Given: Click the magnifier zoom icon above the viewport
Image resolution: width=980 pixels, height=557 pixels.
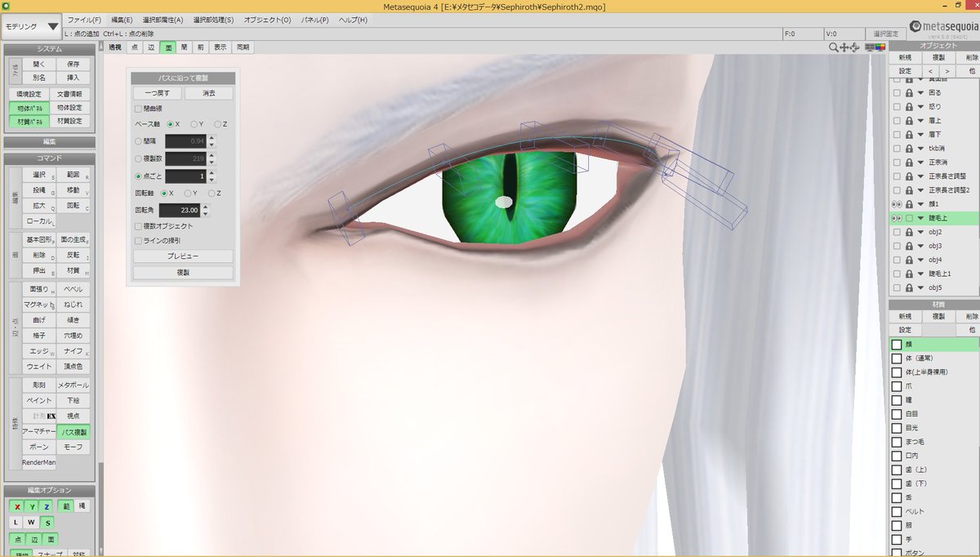Looking at the screenshot, I should pyautogui.click(x=833, y=47).
